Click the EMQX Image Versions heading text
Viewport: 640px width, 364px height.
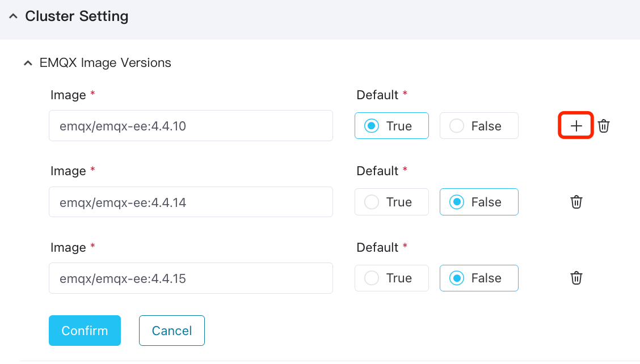(x=106, y=62)
